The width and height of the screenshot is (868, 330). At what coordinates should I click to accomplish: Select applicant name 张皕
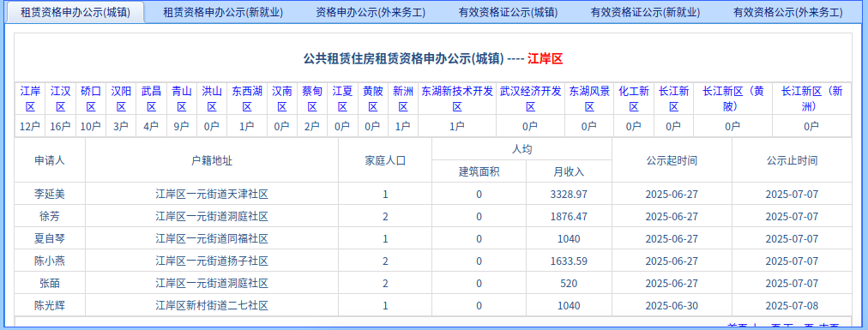click(50, 284)
